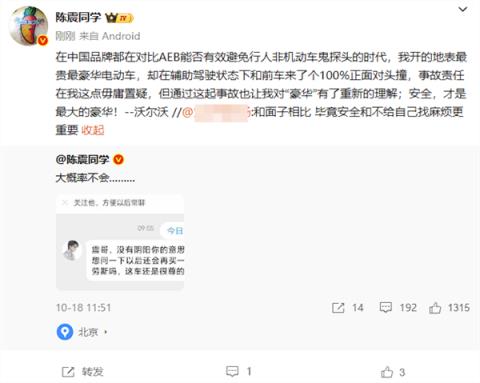
Task: Click the 10-18 11:51 timestamp
Action: pyautogui.click(x=83, y=307)
